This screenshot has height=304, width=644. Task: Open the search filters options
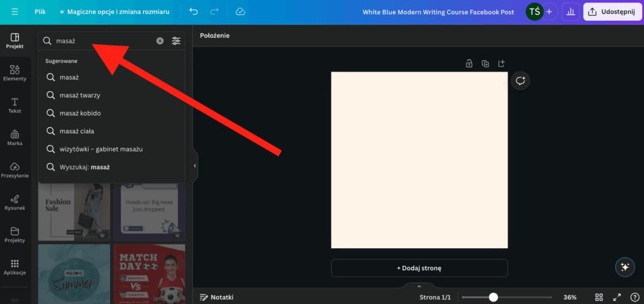176,41
